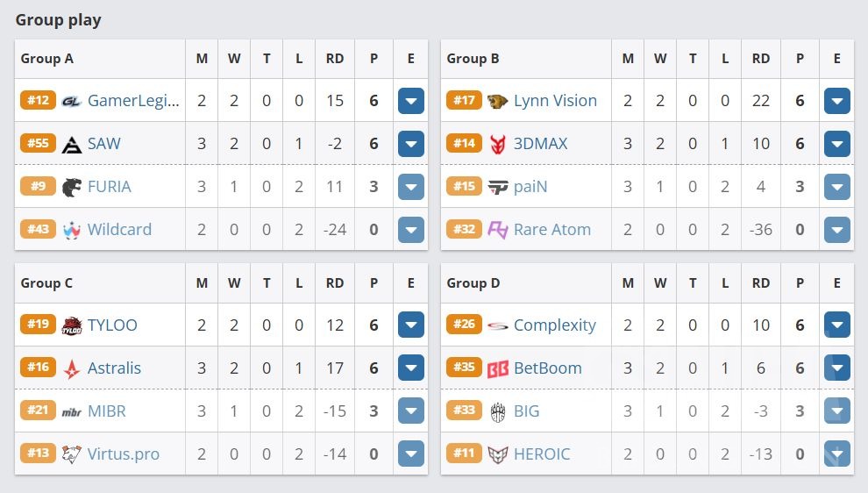Expand GamerLegion row details arrow

point(410,101)
